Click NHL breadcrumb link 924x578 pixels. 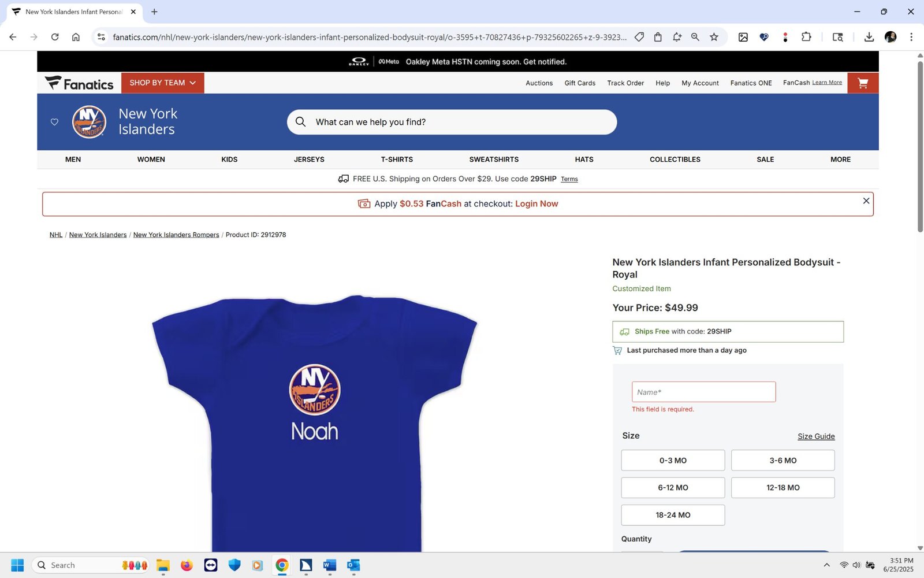[56, 235]
